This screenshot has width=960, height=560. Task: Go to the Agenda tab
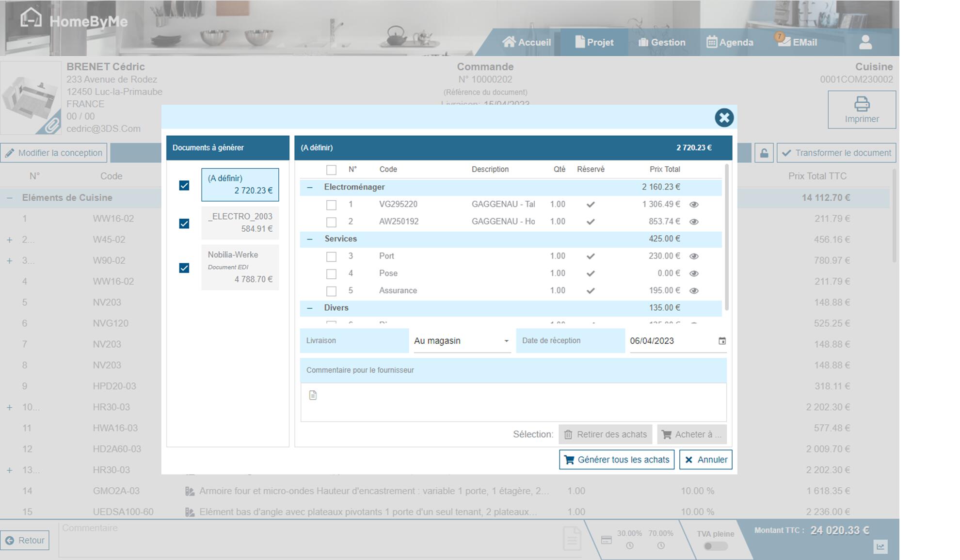pyautogui.click(x=729, y=42)
